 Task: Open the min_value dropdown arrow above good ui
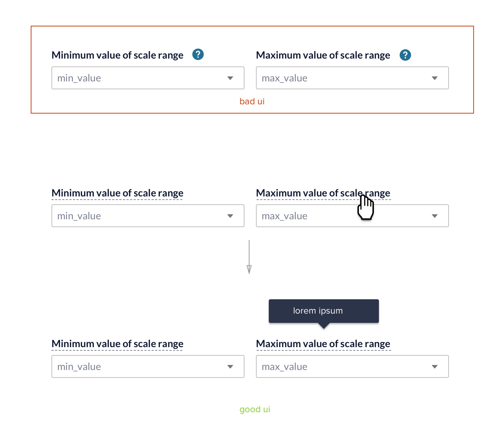pyautogui.click(x=230, y=367)
